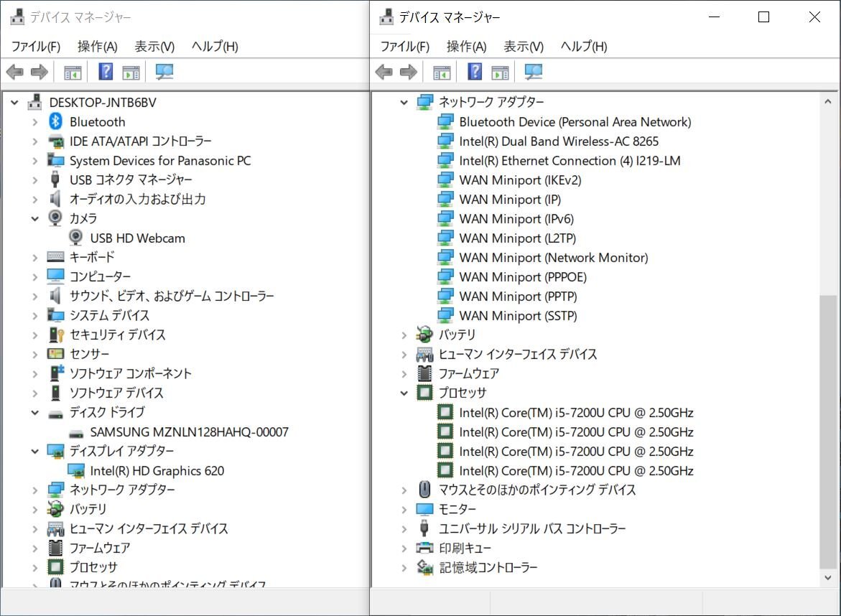Image resolution: width=841 pixels, height=616 pixels.
Task: Collapse ネットワーク アダプター in right window
Action: click(404, 103)
